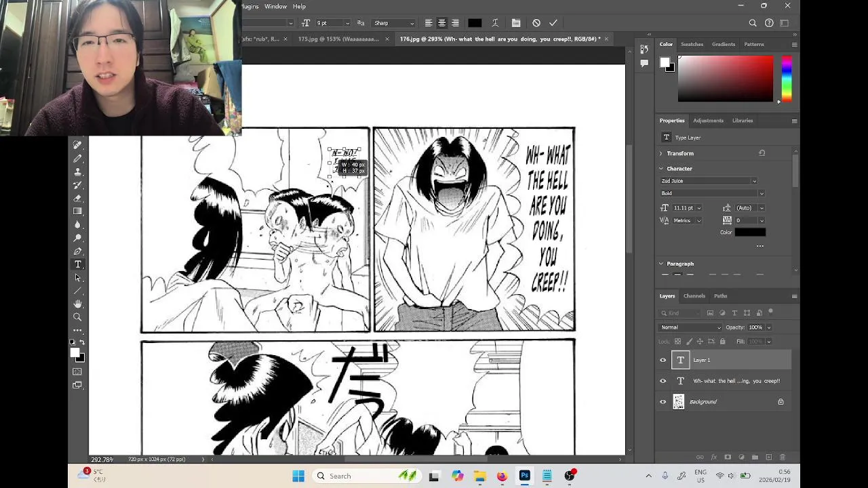Open the Create Warped Text option

pos(495,23)
